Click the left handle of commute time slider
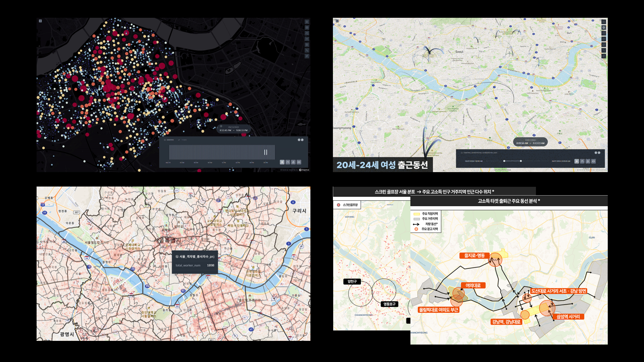 [504, 161]
